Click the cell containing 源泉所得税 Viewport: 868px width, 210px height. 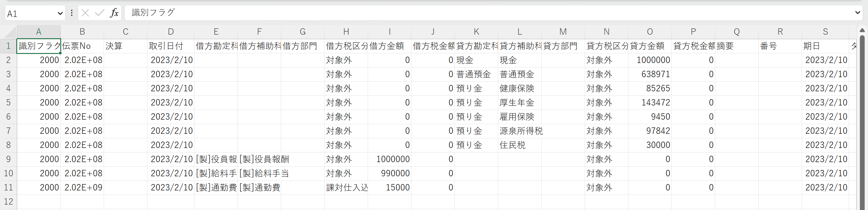(x=520, y=131)
